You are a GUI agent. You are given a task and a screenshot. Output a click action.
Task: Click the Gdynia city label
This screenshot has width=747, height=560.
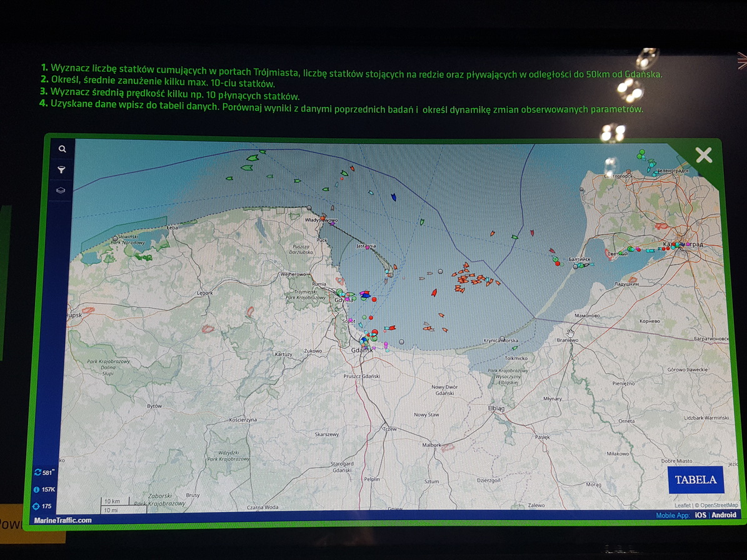pos(343,300)
